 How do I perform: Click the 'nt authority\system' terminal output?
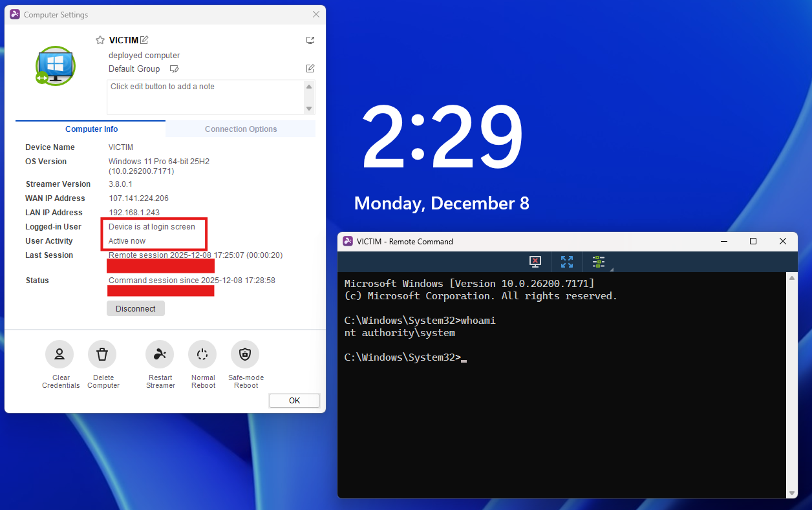click(400, 333)
